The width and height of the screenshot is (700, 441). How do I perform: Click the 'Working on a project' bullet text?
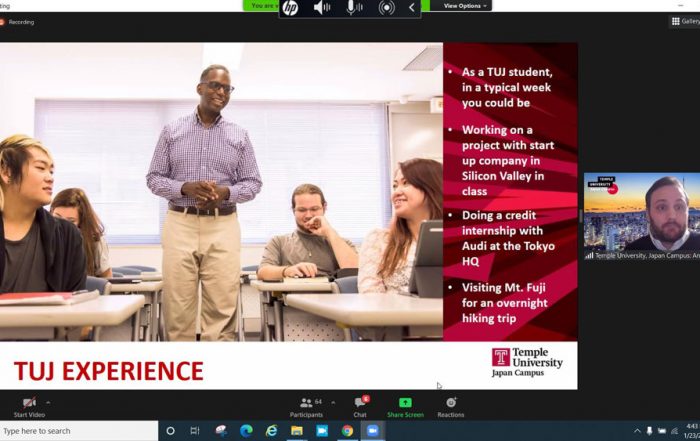point(508,161)
